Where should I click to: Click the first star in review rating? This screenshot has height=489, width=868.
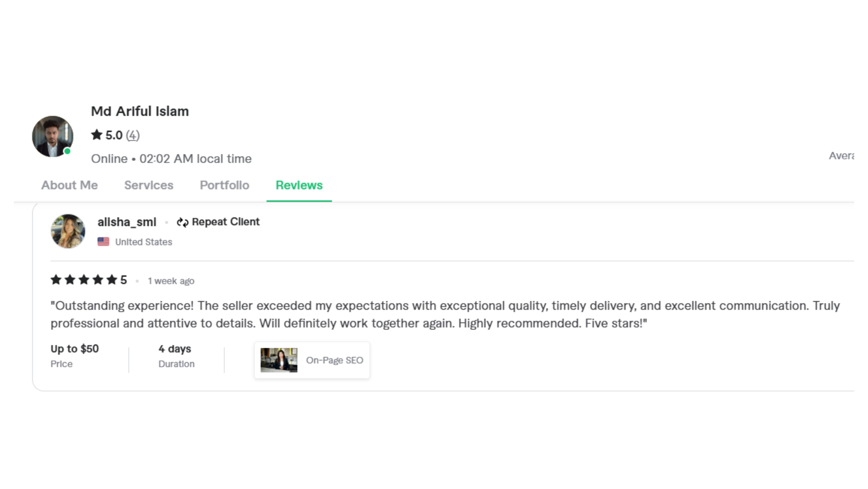tap(56, 280)
